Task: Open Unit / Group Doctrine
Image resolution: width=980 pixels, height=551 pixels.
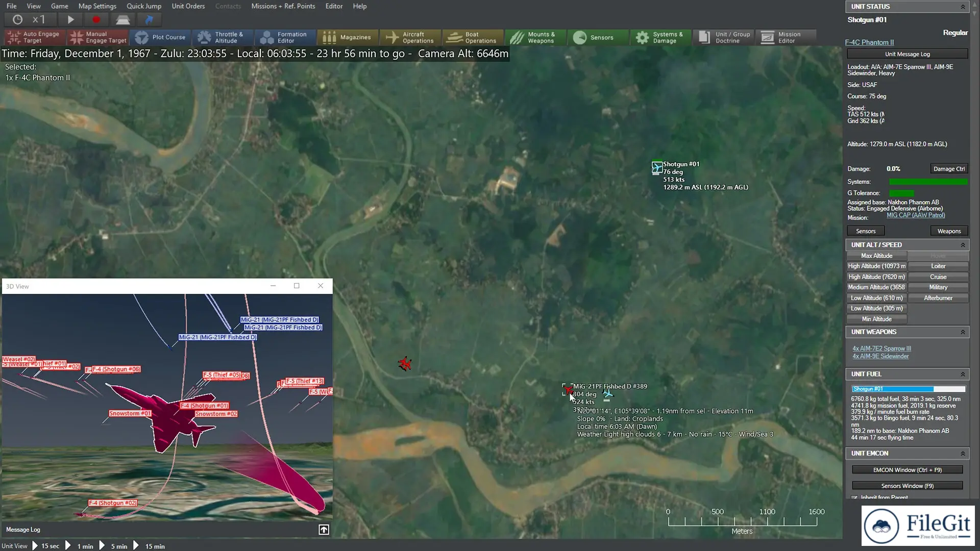Action: (x=724, y=37)
